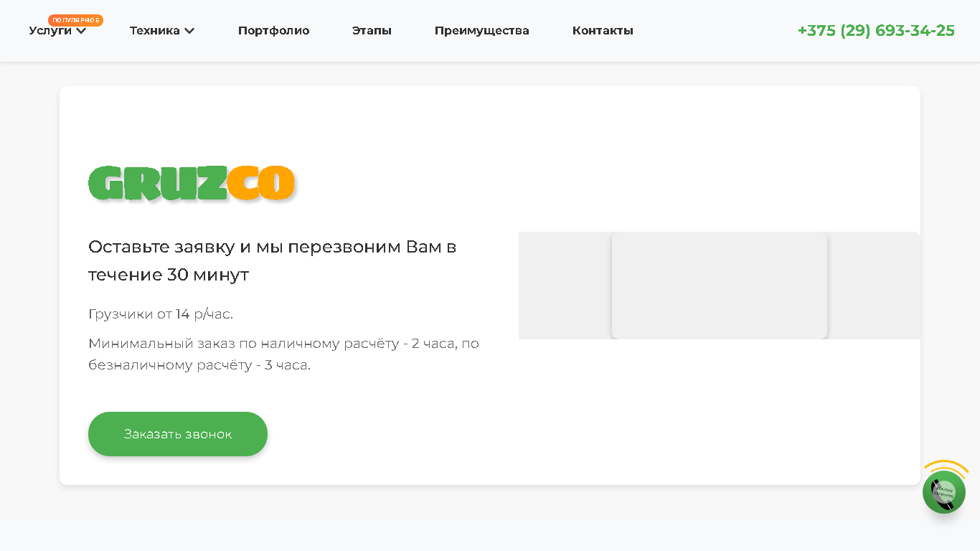The height and width of the screenshot is (551, 980).
Task: Click the yellow ringing arcs above the phone widget
Action: (x=946, y=466)
